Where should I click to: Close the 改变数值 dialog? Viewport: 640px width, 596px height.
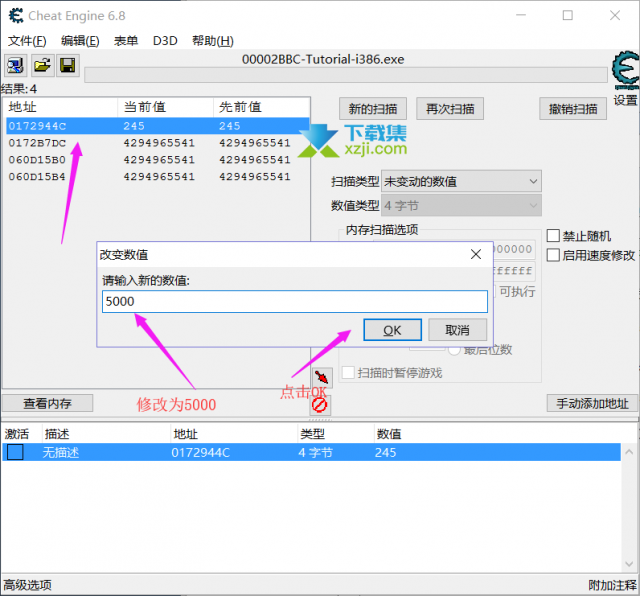[x=476, y=254]
